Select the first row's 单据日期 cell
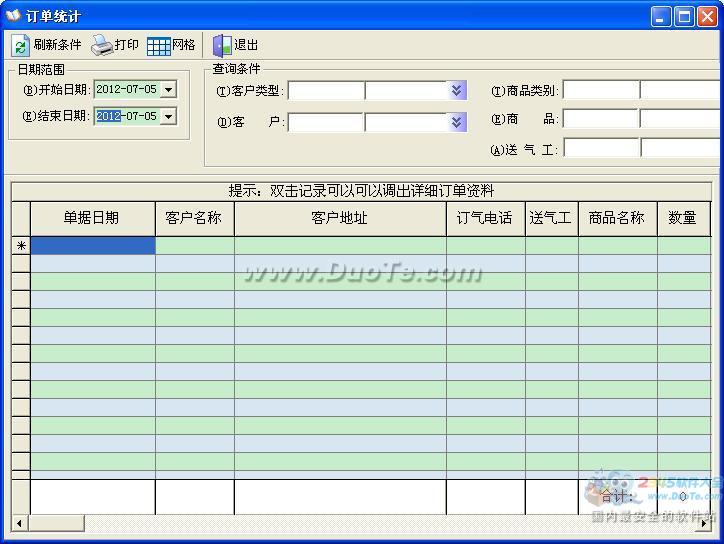The image size is (724, 544). point(92,245)
